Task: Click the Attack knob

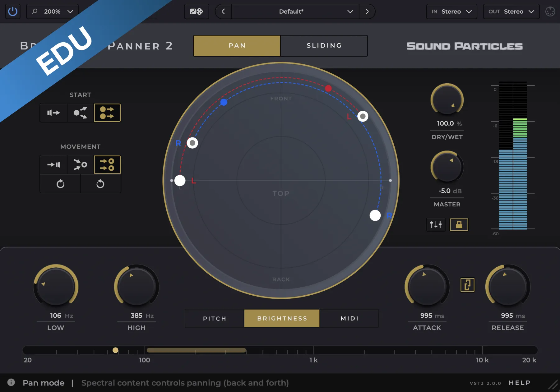Action: [x=427, y=286]
